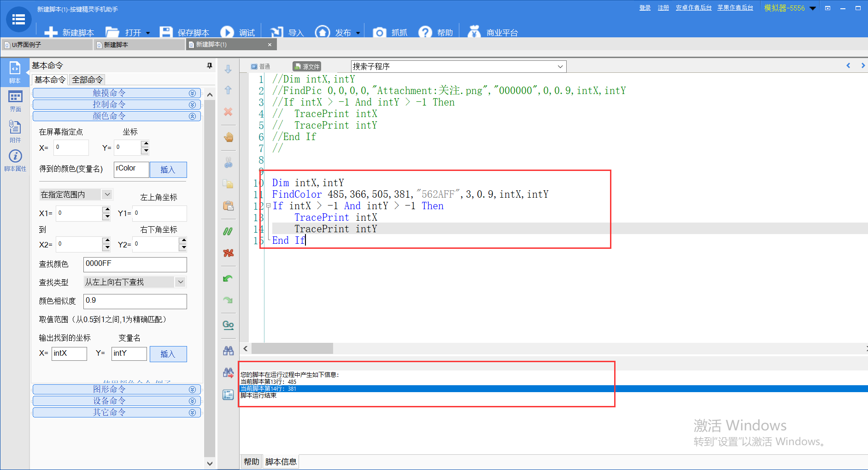This screenshot has width=868, height=470.
Task: Click the scissors cut icon
Action: (x=229, y=163)
